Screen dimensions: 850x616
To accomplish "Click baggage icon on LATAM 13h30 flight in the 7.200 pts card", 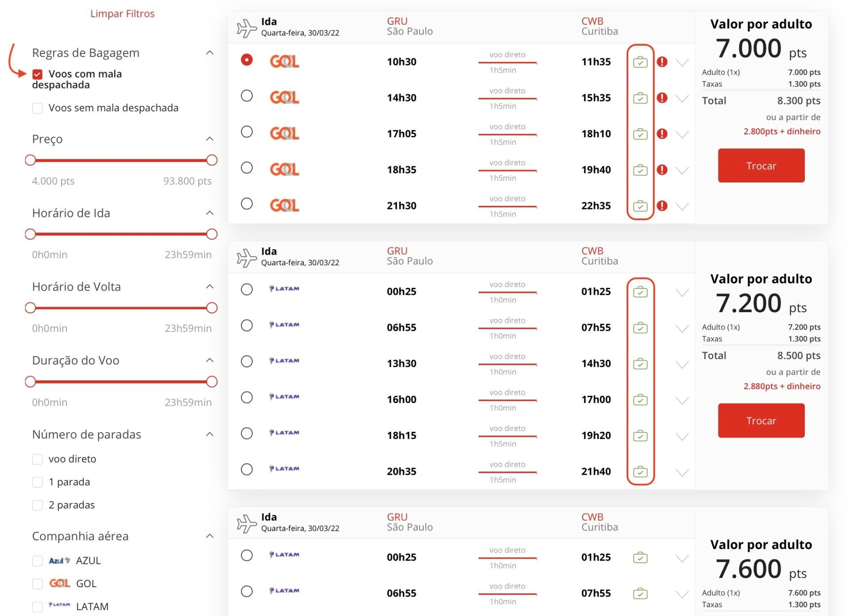I will (x=640, y=364).
